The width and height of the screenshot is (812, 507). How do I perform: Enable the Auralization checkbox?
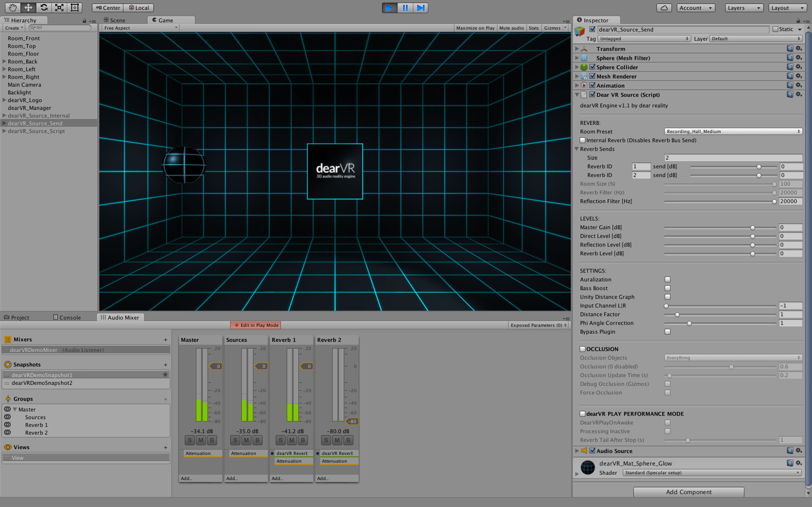pos(667,279)
